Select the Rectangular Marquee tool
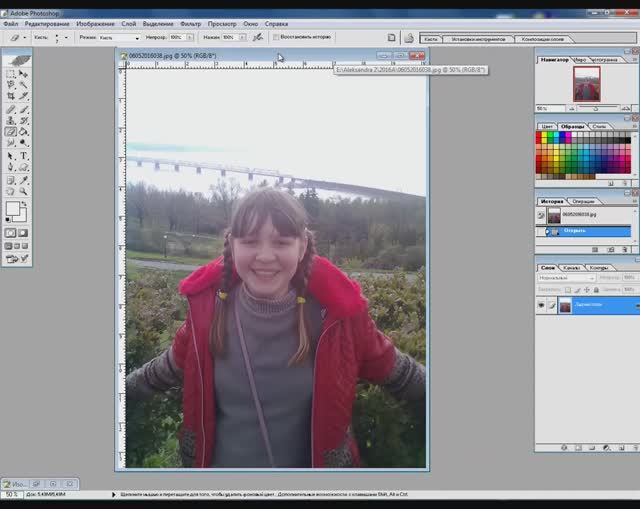The height and width of the screenshot is (509, 640). (x=10, y=74)
